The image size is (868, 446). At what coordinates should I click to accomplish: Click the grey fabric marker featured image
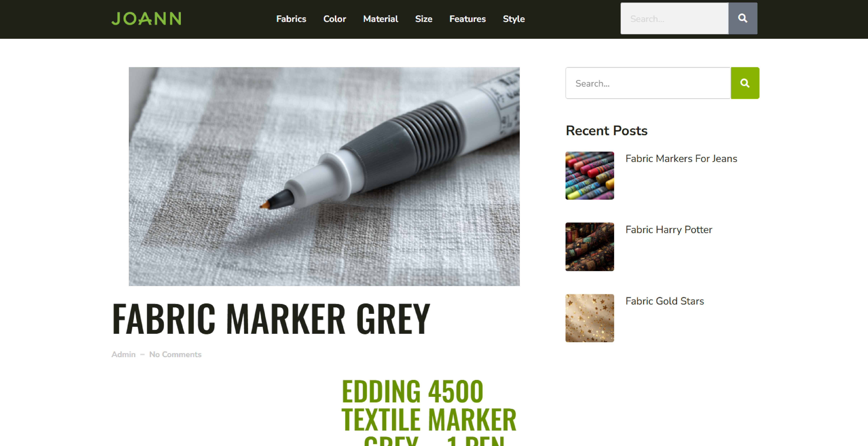(324, 177)
